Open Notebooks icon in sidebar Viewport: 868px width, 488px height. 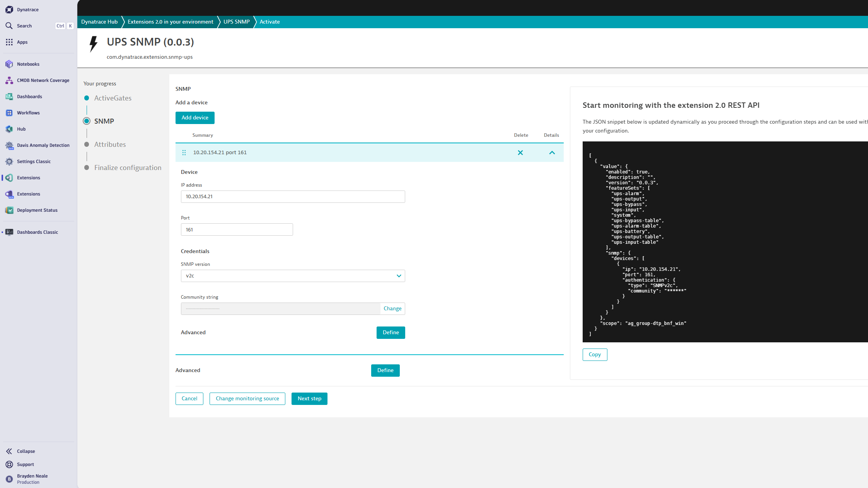pos(9,64)
